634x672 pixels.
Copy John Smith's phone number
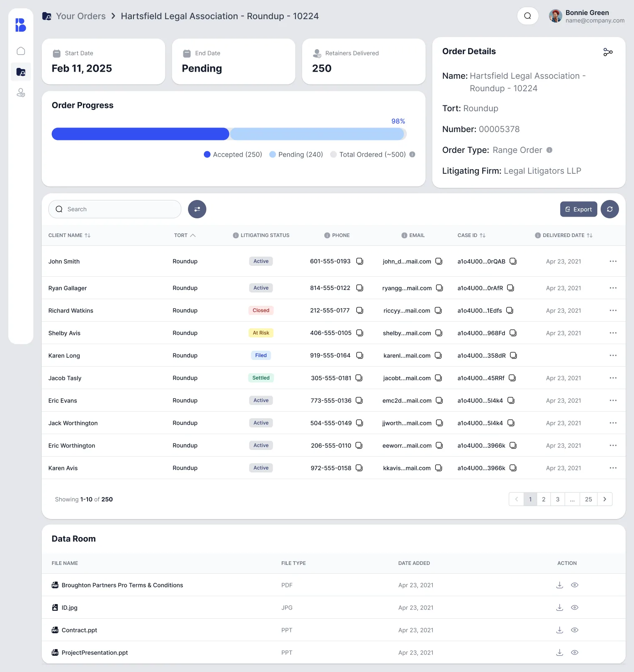[360, 261]
